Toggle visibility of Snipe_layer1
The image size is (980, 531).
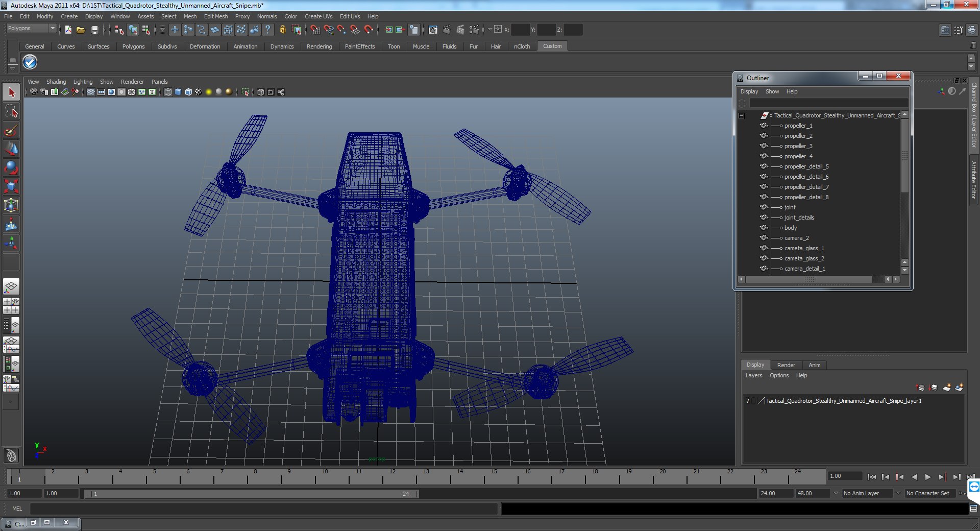[748, 401]
